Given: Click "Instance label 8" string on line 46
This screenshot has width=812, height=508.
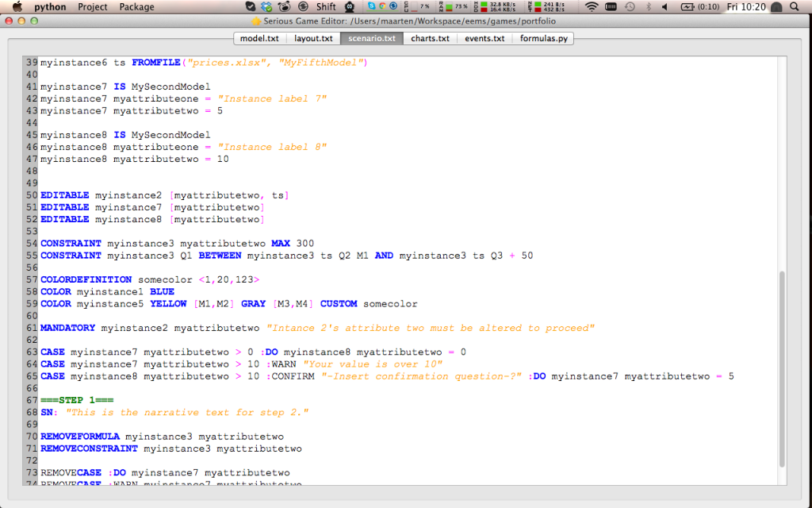Looking at the screenshot, I should pyautogui.click(x=273, y=147).
